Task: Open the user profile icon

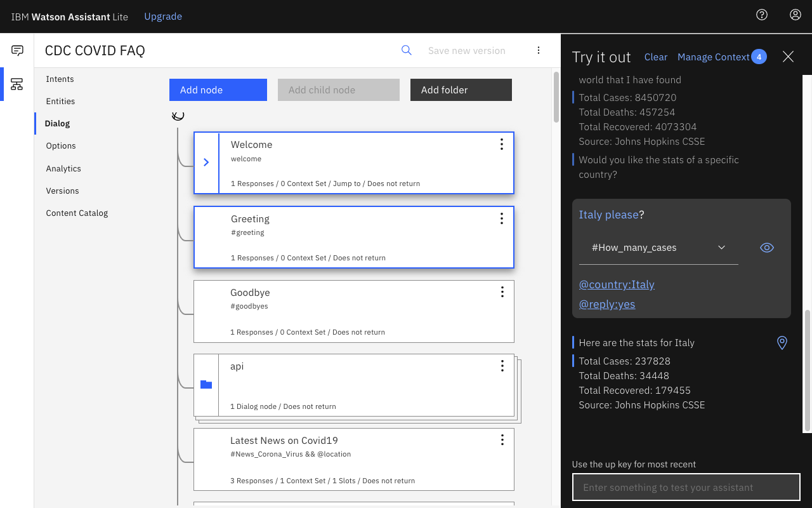Action: 795,15
